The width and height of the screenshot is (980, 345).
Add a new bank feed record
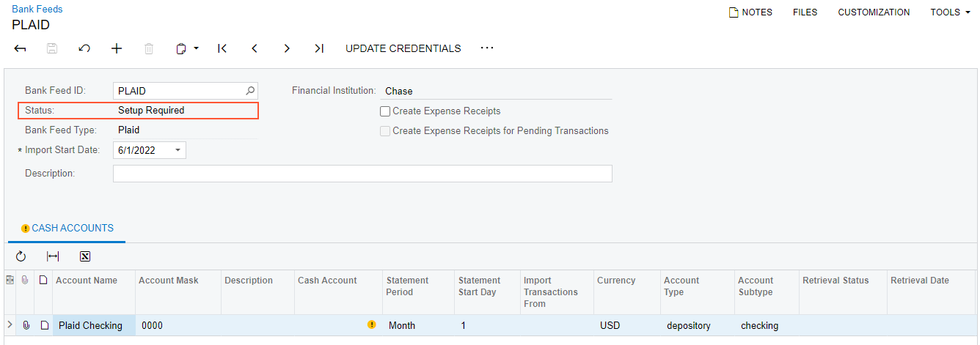coord(117,48)
